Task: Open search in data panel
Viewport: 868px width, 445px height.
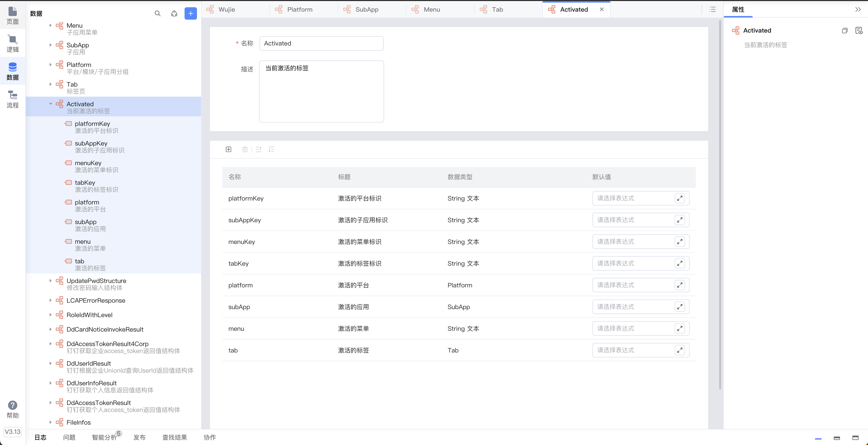Action: pyautogui.click(x=157, y=13)
